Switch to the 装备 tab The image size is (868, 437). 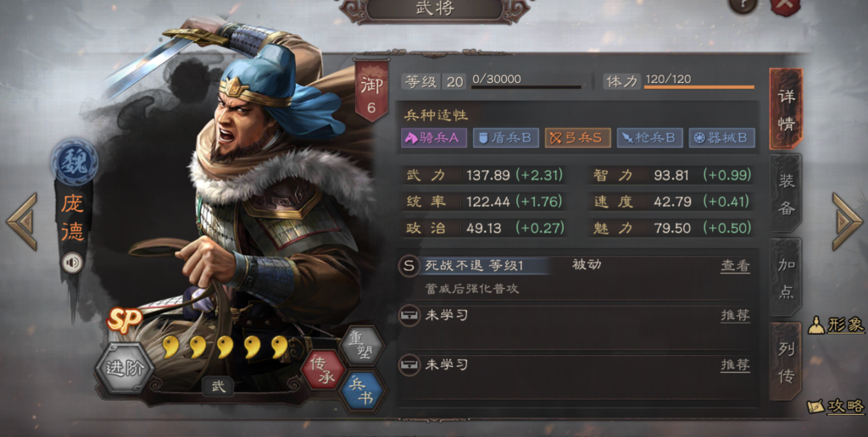pyautogui.click(x=786, y=193)
